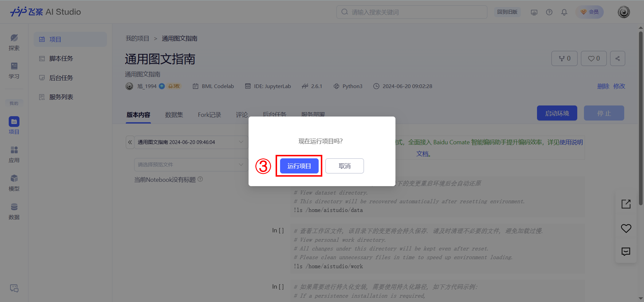The image size is (644, 302).
Task: Switch to the Fork记录 tab
Action: coord(209,115)
